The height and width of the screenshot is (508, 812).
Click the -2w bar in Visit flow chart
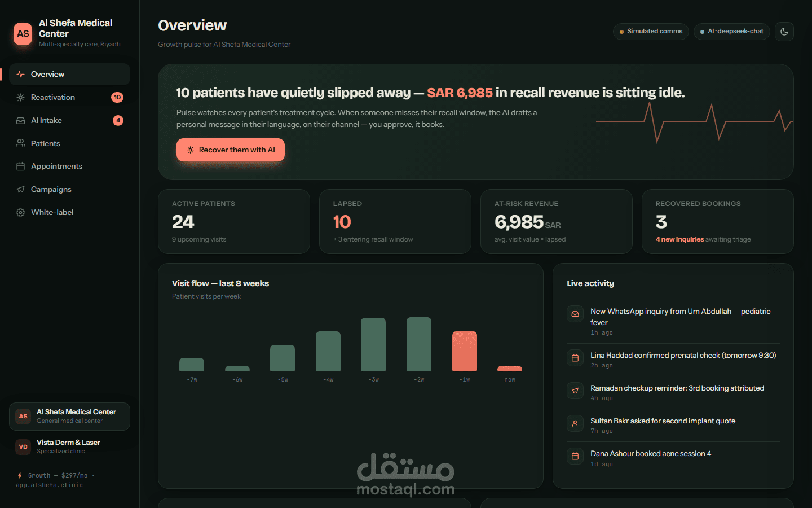419,344
